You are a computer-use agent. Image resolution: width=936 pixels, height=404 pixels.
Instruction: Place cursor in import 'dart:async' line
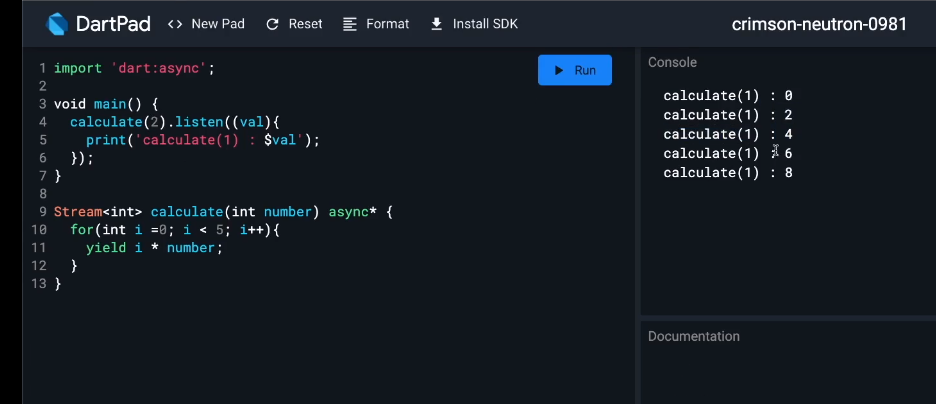[134, 68]
